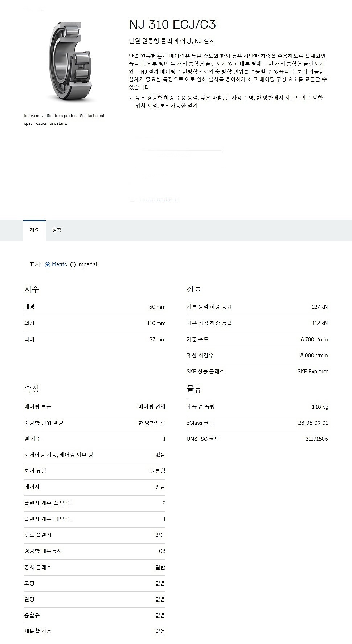Click the 기본 정적 하중 등급 label
This screenshot has width=352, height=644.
209,323
